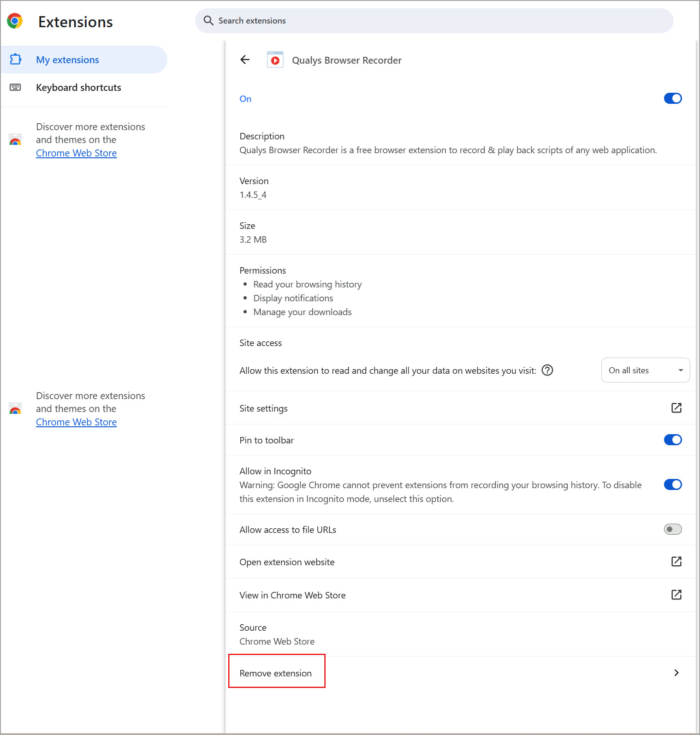Click the My extensions puzzle icon

[x=16, y=60]
